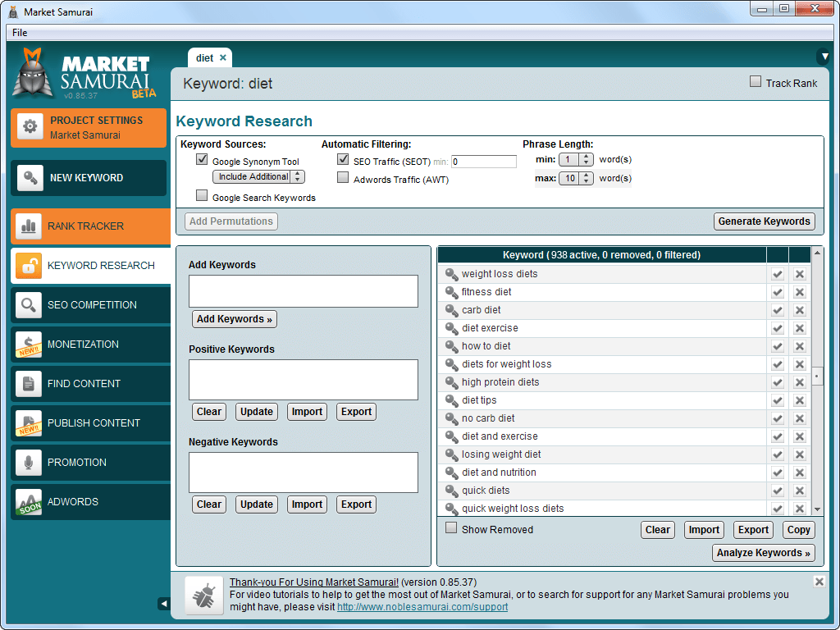Open the Monetization module icon
840x630 pixels.
(30, 345)
